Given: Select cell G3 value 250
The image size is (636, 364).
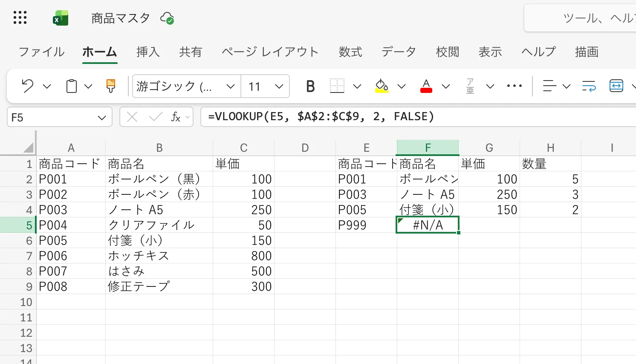Looking at the screenshot, I should coord(489,194).
